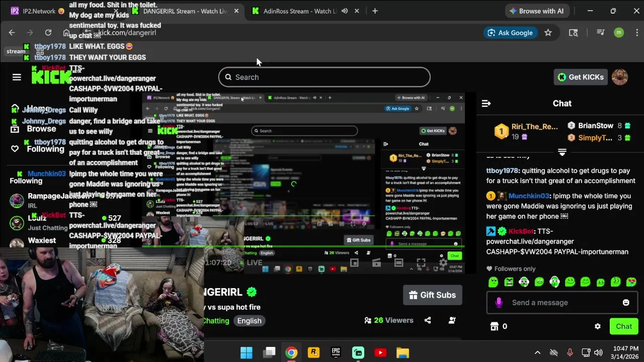The width and height of the screenshot is (644, 362).
Task: Click Munchkin03 username in chat
Action: [528, 196]
